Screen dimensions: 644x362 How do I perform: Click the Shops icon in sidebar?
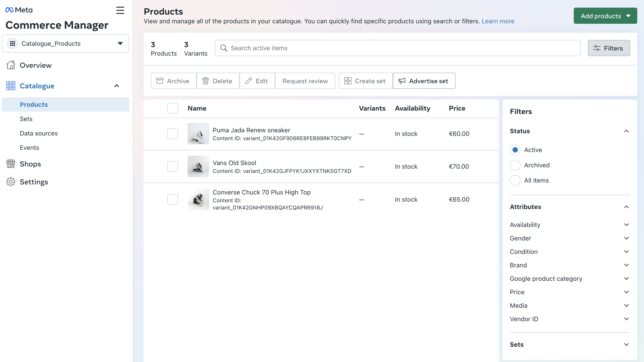(x=11, y=164)
